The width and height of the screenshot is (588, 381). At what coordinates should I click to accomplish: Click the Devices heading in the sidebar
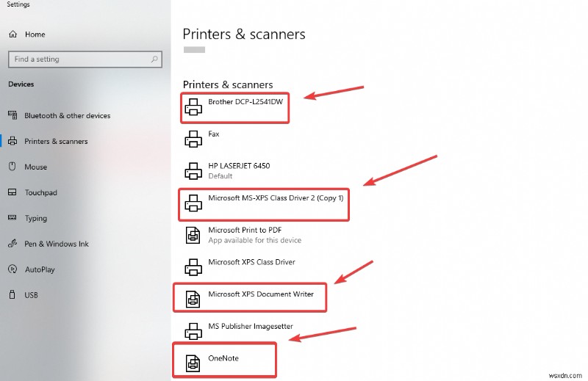click(21, 84)
